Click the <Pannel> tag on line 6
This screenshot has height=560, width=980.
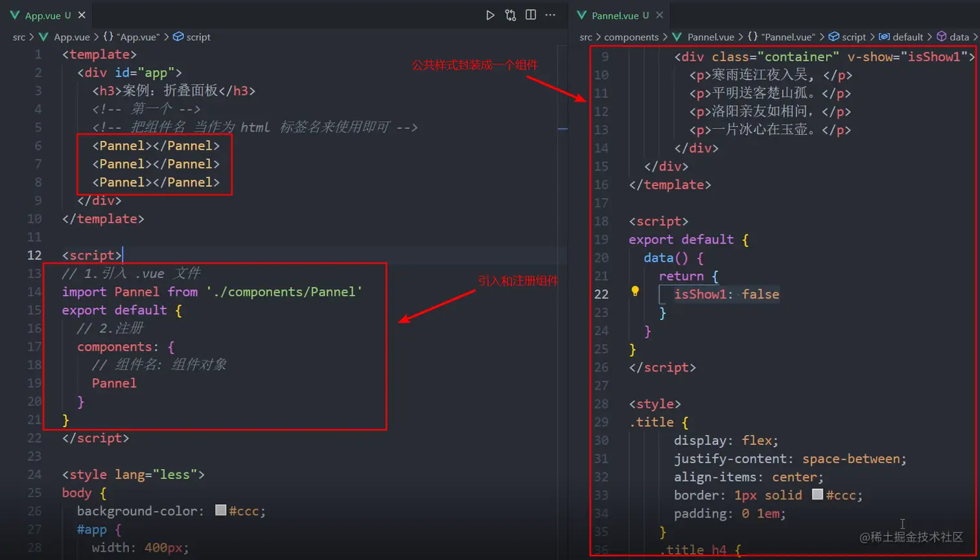[x=156, y=146]
